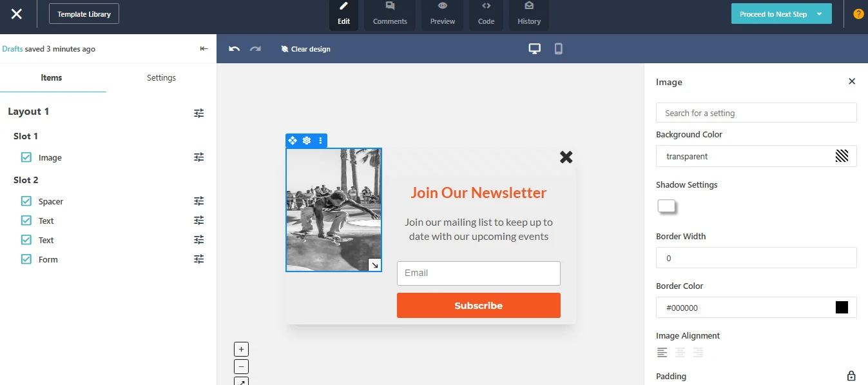This screenshot has width=868, height=385.
Task: Select the skateboarder image
Action: click(x=333, y=210)
